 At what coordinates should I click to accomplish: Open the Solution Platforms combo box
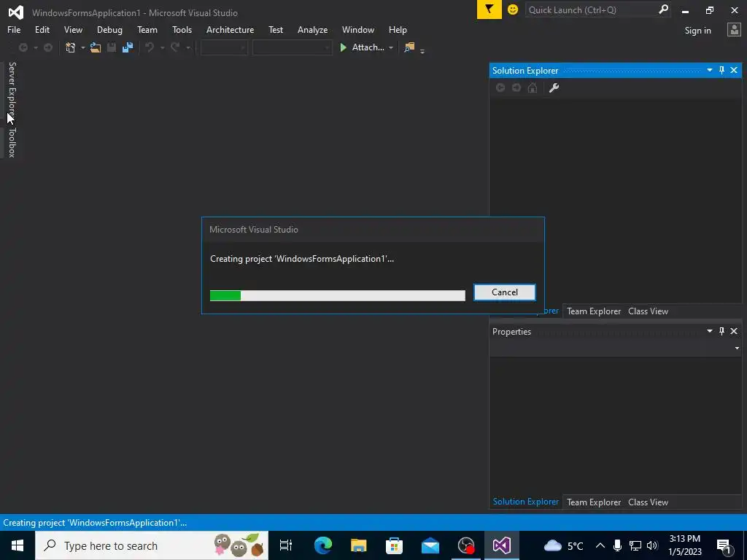292,47
